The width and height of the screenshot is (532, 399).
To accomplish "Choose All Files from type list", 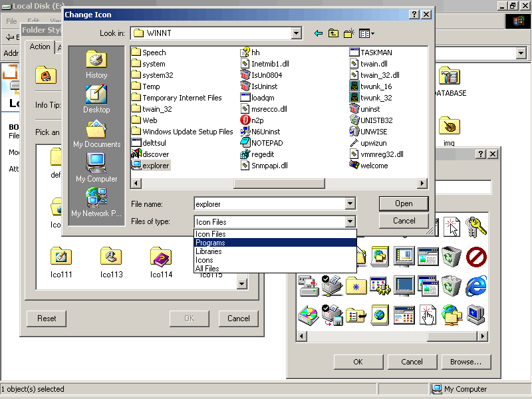I will click(x=275, y=269).
